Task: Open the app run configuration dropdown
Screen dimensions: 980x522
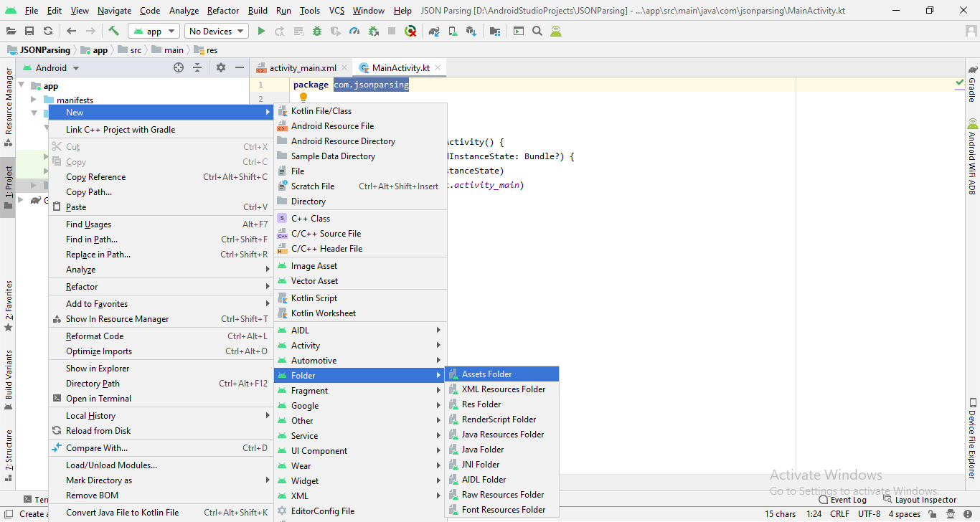Action: point(154,31)
